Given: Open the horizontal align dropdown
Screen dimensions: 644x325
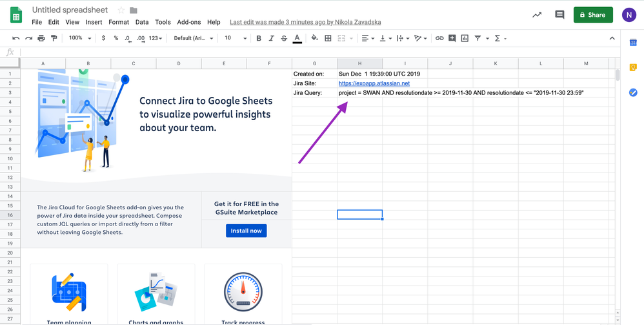Looking at the screenshot, I should coord(368,38).
